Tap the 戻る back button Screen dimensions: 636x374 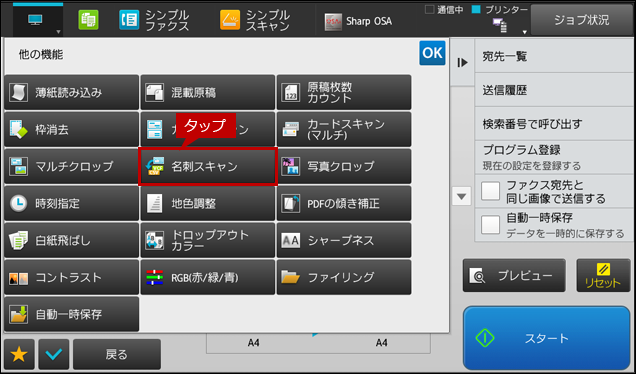pos(117,355)
